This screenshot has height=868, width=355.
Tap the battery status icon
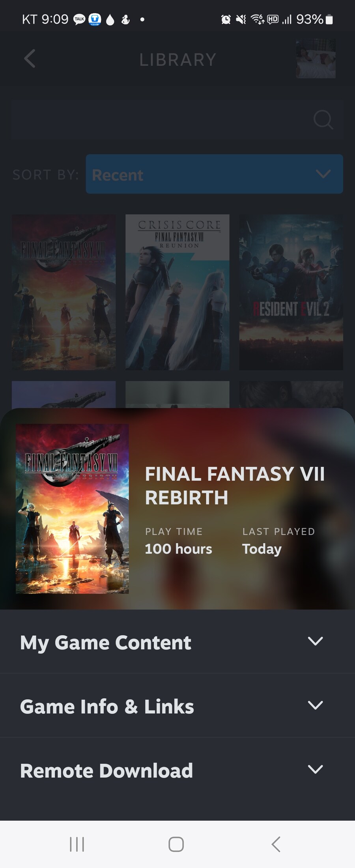pos(329,19)
